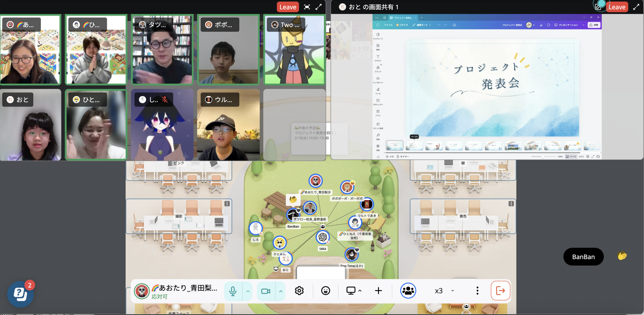Click the plus add button in toolbar
The width and height of the screenshot is (644, 315).
point(378,291)
